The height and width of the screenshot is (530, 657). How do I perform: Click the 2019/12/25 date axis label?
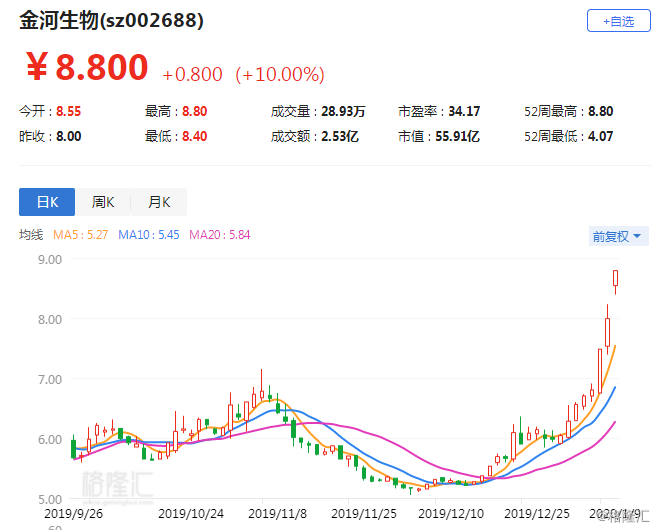pos(537,514)
